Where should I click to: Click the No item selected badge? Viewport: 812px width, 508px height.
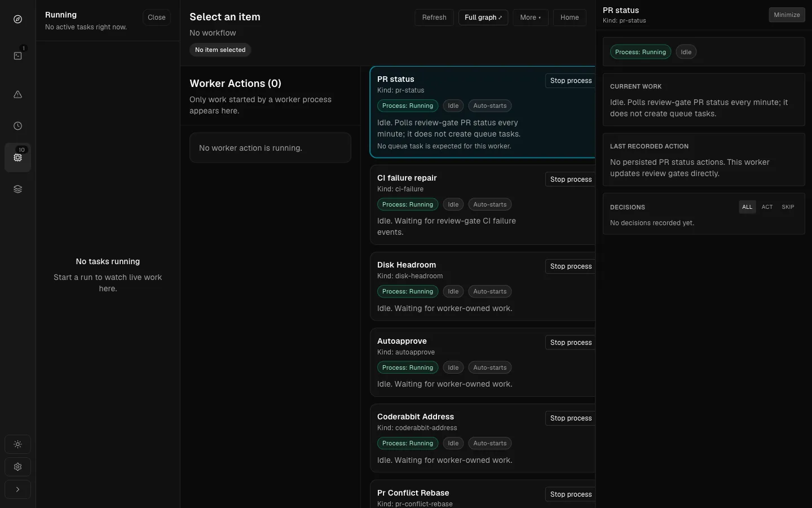point(220,50)
